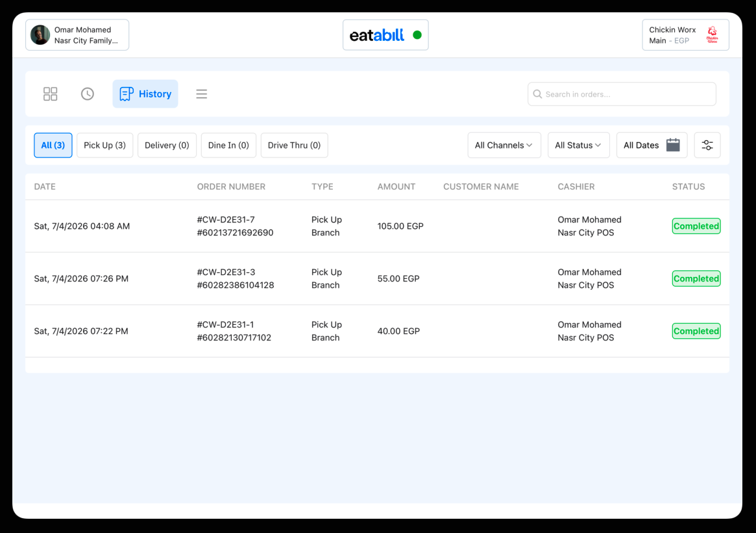The height and width of the screenshot is (533, 756).
Task: Click Pick Up Branch type of 105.00 EGP order
Action: click(x=326, y=226)
